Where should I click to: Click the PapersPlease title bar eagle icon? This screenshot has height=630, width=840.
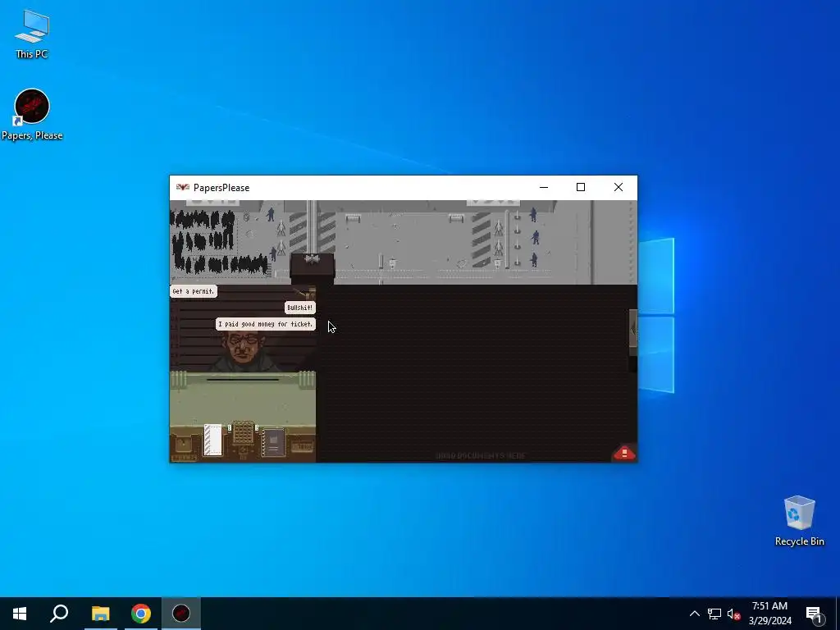click(x=183, y=188)
